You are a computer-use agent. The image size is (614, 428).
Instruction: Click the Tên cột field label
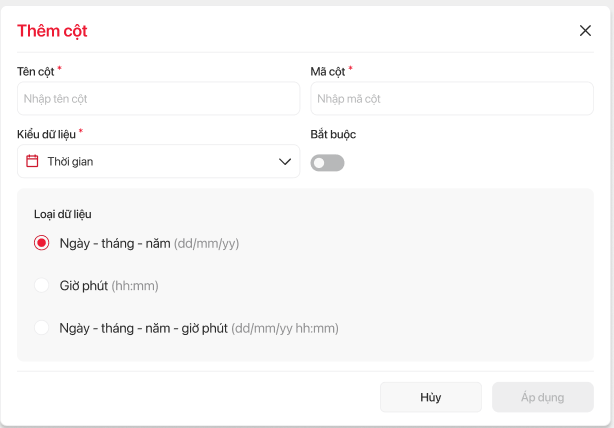point(35,71)
